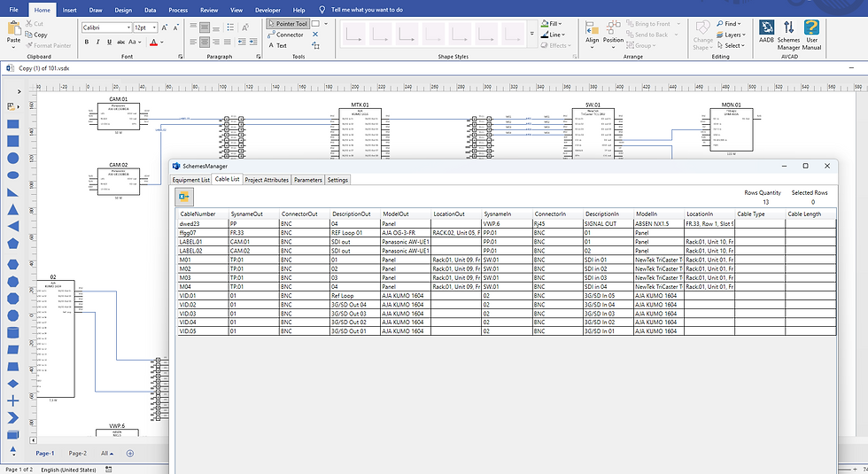This screenshot has width=868, height=474.
Task: Select the VID.05 cable row cell
Action: click(203, 331)
